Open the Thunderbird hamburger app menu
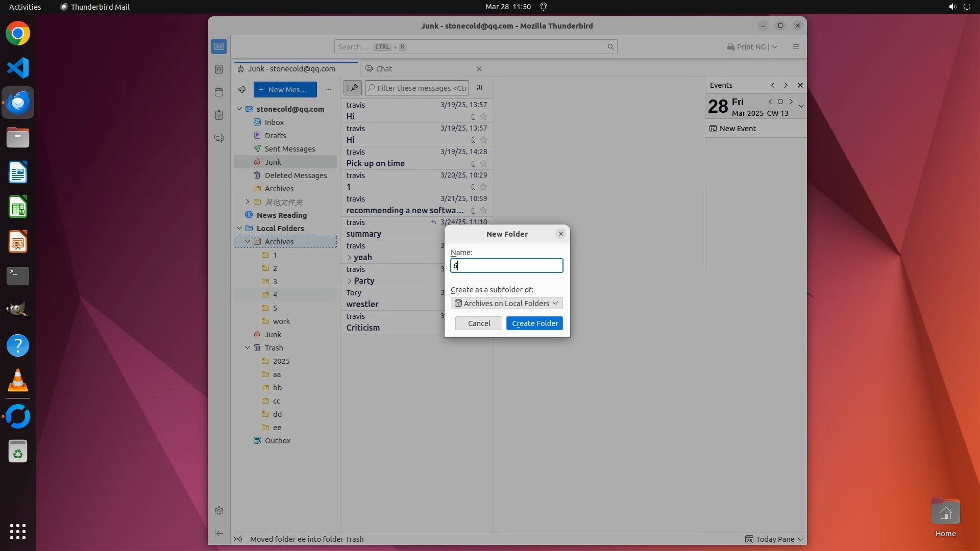The height and width of the screenshot is (551, 980). 796,47
